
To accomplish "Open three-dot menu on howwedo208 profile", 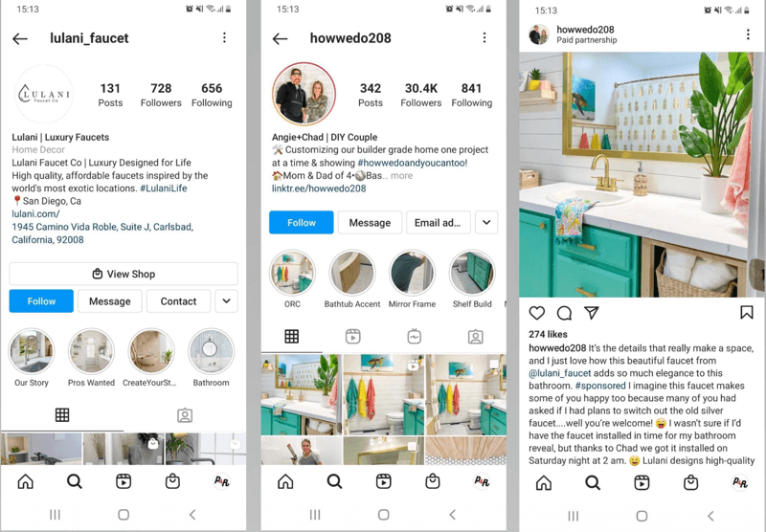I will (484, 37).
